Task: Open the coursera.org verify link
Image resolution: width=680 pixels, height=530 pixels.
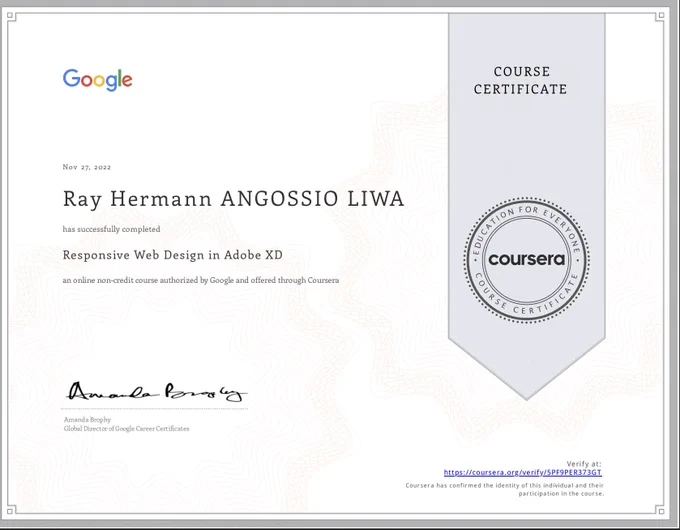Action: [523, 472]
